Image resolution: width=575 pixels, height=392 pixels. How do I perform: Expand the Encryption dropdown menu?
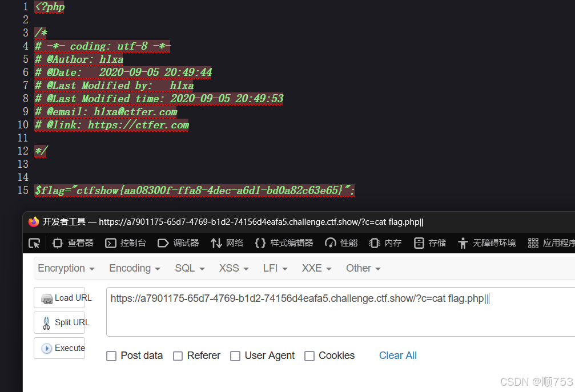coord(66,268)
